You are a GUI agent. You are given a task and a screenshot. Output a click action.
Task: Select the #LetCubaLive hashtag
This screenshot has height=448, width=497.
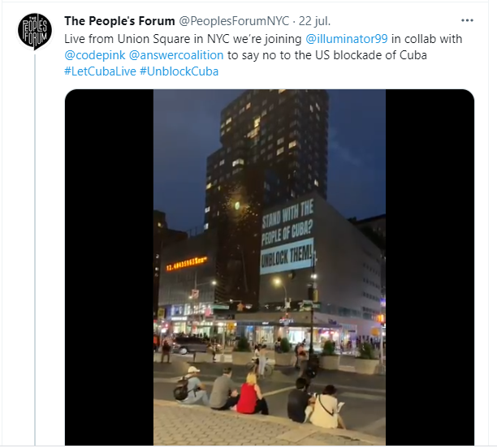tap(100, 71)
